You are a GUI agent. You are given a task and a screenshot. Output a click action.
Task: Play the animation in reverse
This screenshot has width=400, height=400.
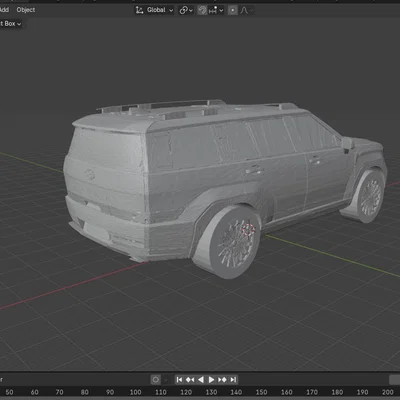pos(201,380)
